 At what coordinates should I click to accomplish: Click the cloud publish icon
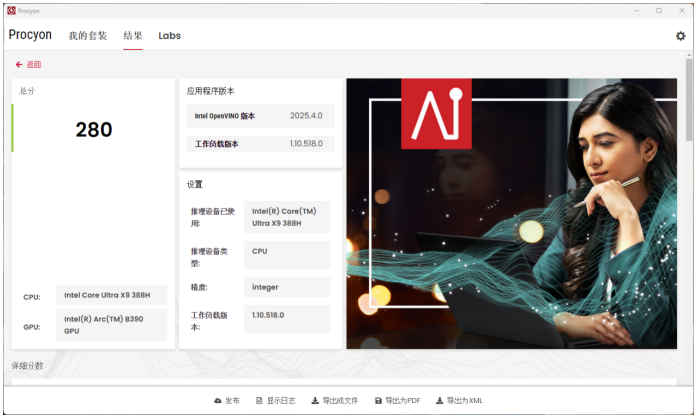click(x=218, y=401)
